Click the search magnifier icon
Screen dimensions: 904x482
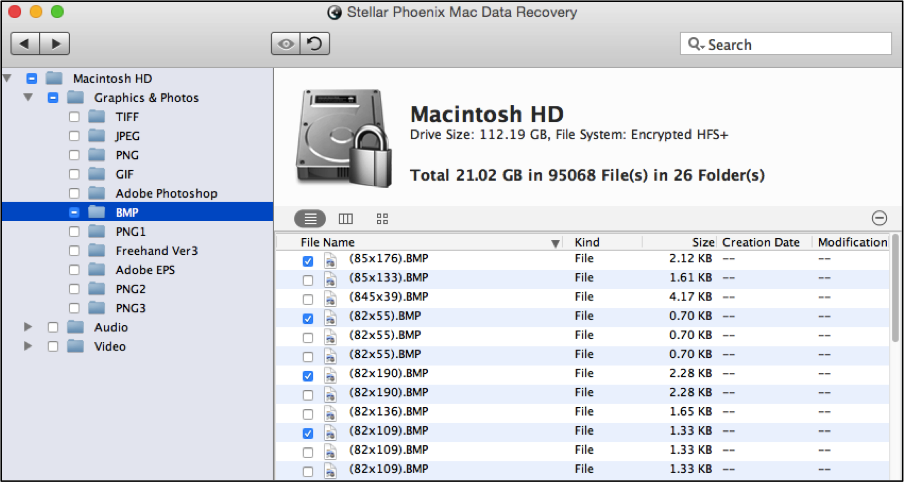(695, 44)
